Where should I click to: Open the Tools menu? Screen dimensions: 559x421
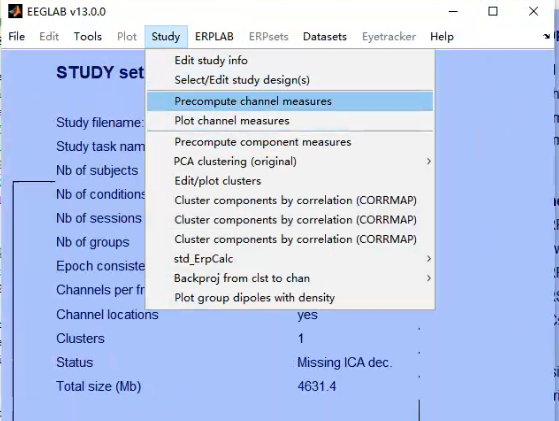click(x=88, y=36)
